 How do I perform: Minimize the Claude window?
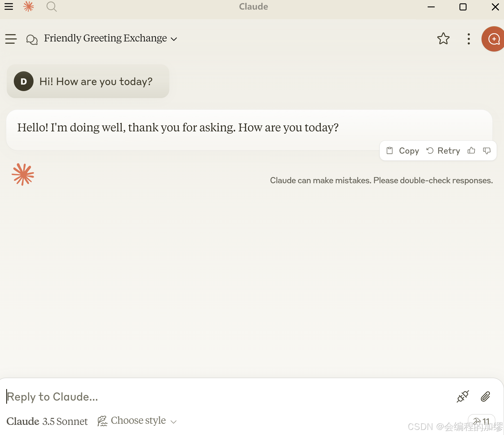431,7
